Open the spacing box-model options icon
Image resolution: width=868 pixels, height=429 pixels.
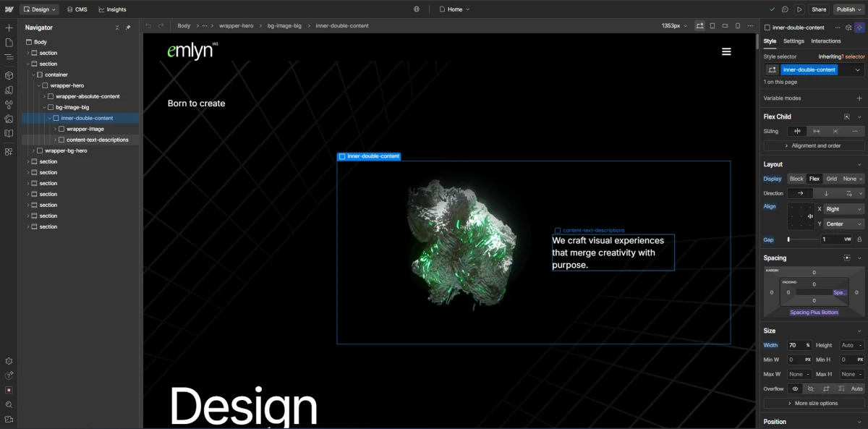[x=847, y=258]
